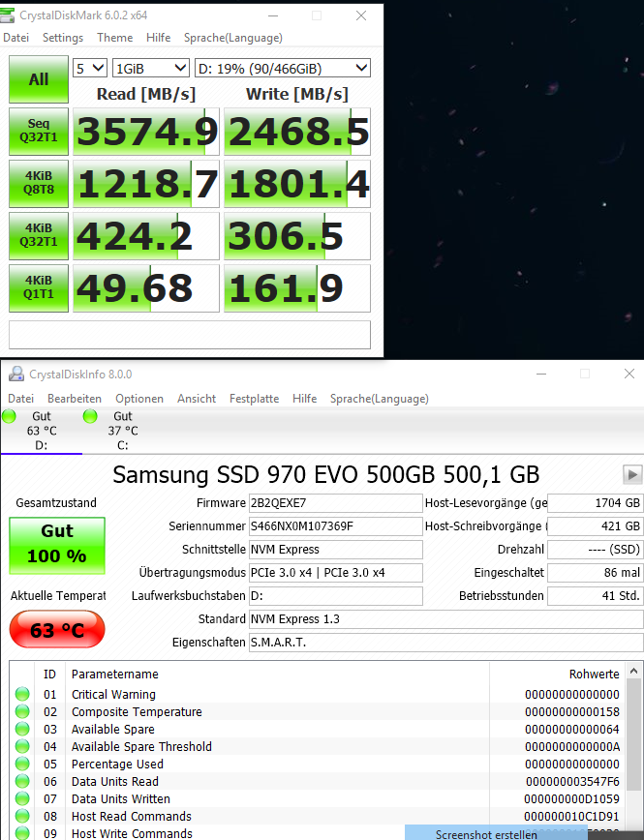Click the Übertragungsmodus field PCIe 3.0 x4
This screenshot has height=840, width=644.
pos(336,573)
